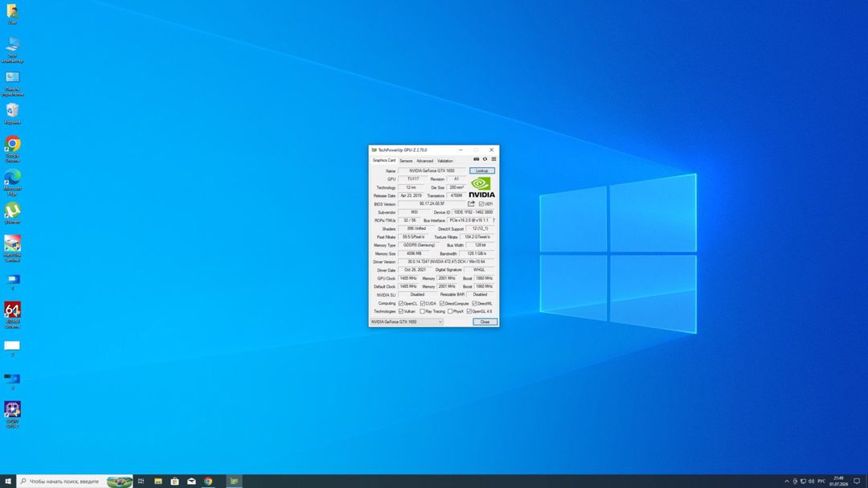The width and height of the screenshot is (868, 488).
Task: Click the Bus Interface question mark
Action: pos(493,220)
